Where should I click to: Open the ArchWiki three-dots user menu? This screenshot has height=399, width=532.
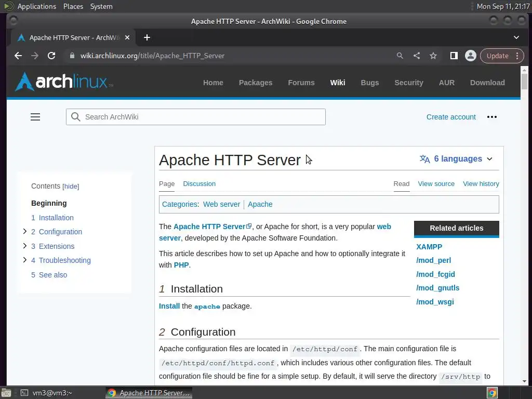point(492,117)
